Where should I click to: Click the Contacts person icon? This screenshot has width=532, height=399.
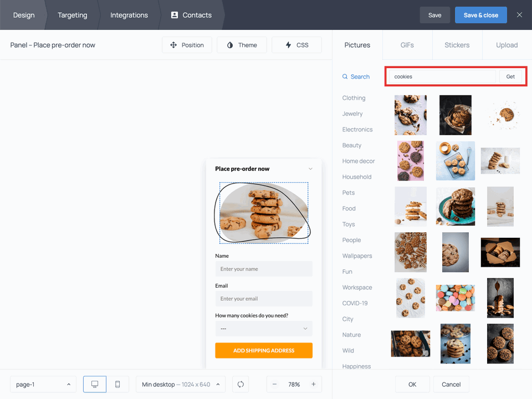point(175,15)
